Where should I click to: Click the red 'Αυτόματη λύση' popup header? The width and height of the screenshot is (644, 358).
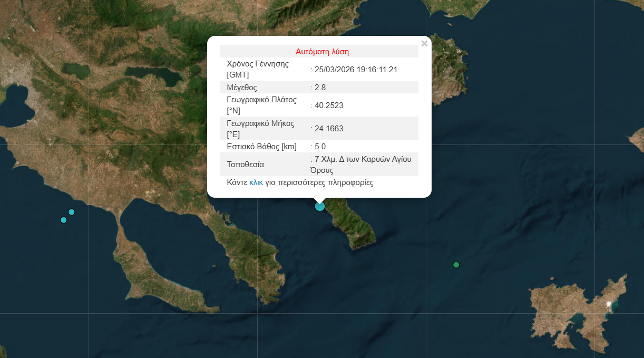click(322, 52)
